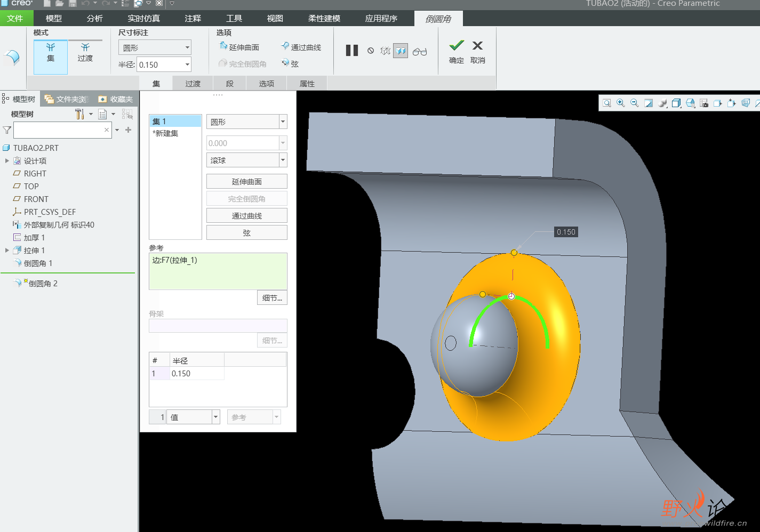Viewport: 760px width, 532px height.
Task: Switch to the 模型树 navigator tab
Action: 20,99
